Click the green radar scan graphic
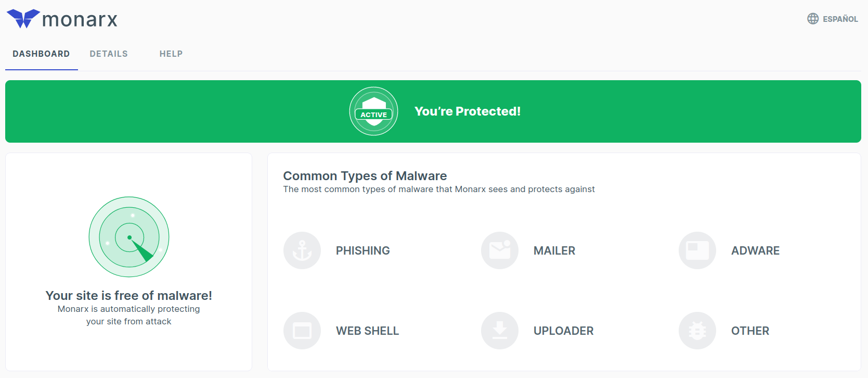868x378 pixels. point(129,237)
